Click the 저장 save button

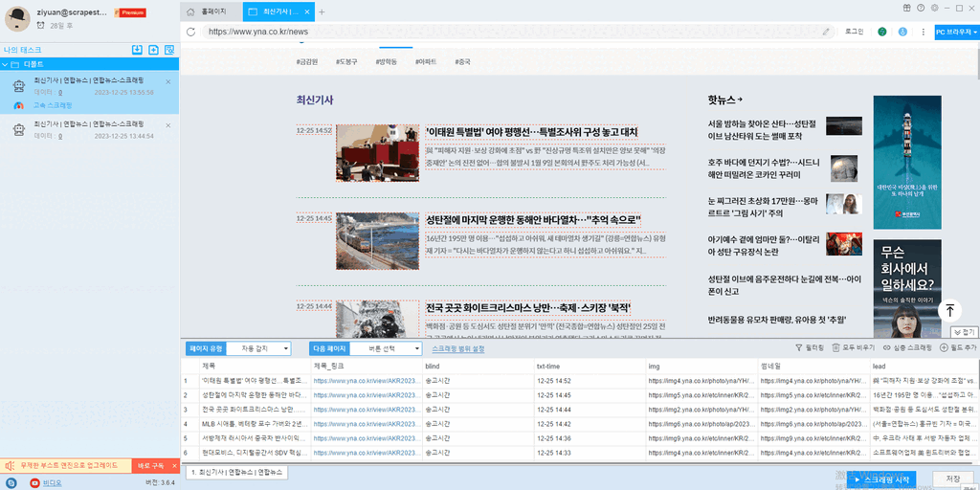click(x=953, y=479)
